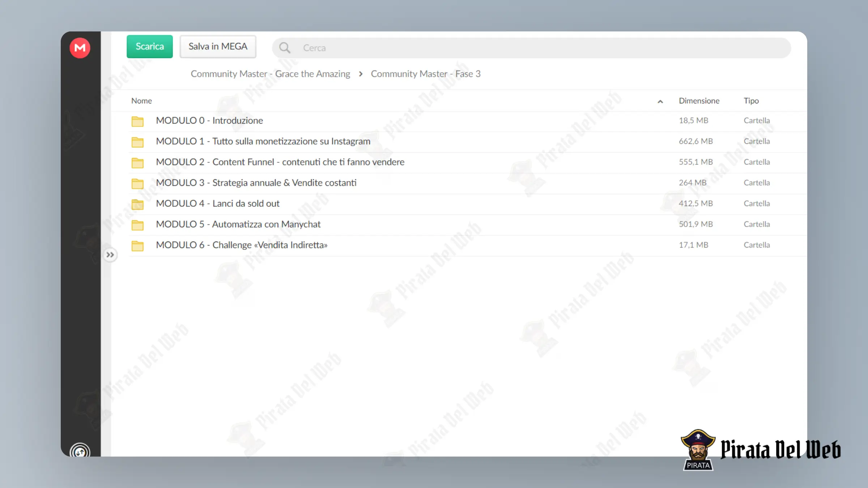Click folder icon of MODULO 1 row
The image size is (868, 488).
[x=137, y=142]
